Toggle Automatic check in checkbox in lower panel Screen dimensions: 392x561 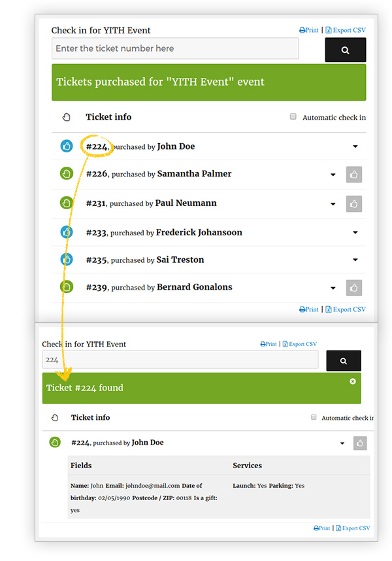pos(314,417)
